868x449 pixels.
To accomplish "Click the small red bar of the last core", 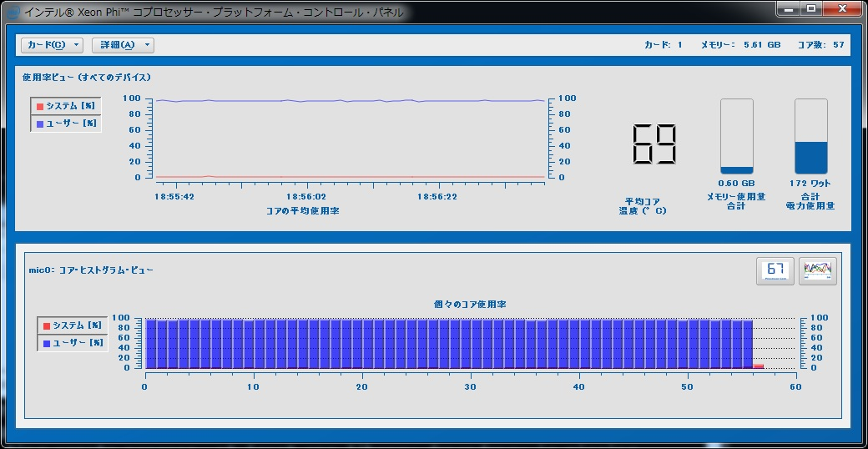I will click(x=759, y=366).
